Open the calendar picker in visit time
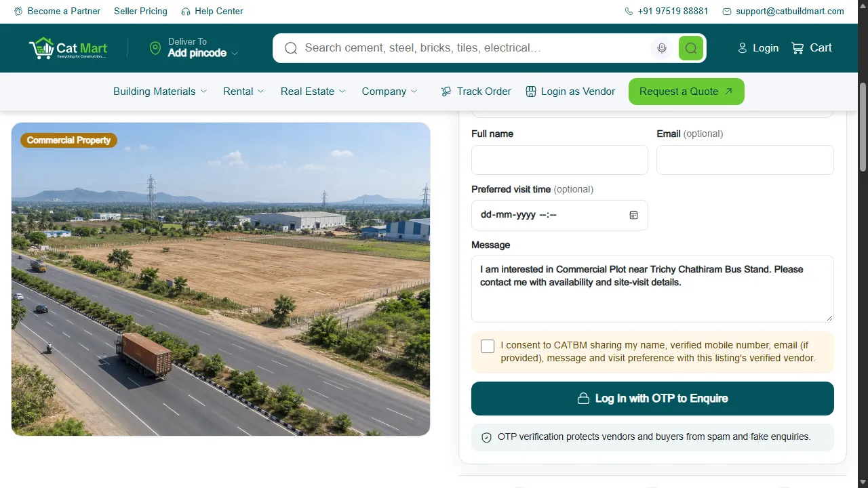Screen dimensions: 868x488 pyautogui.click(x=633, y=215)
